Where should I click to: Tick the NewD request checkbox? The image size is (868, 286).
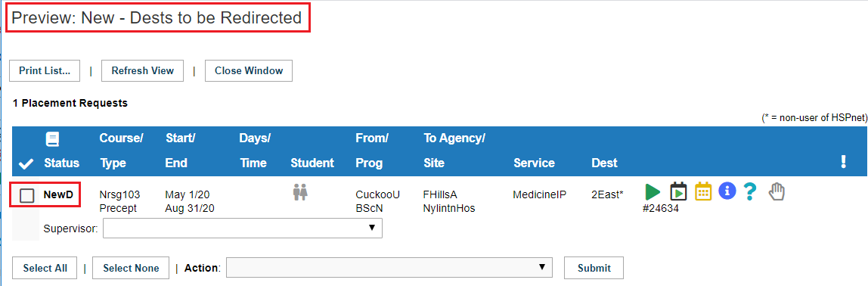pos(26,195)
